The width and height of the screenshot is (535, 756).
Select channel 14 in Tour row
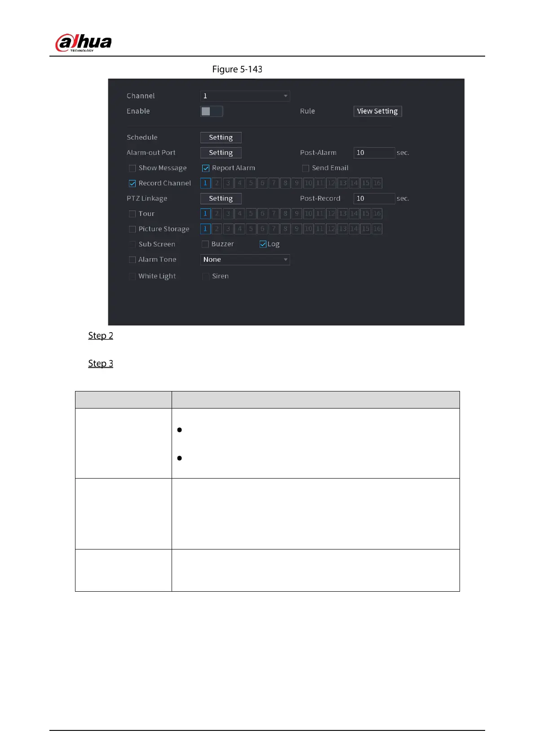pos(354,214)
